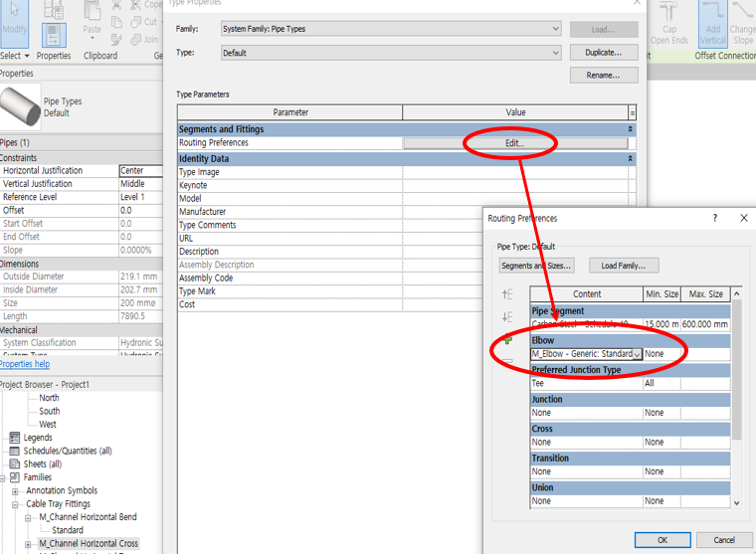Click the Reference Level value Level 1

pos(141,197)
